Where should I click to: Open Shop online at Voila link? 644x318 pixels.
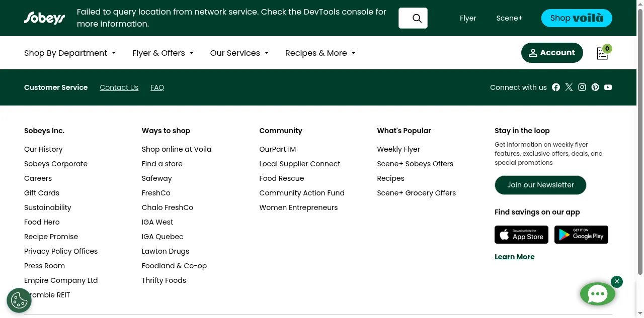pyautogui.click(x=177, y=149)
